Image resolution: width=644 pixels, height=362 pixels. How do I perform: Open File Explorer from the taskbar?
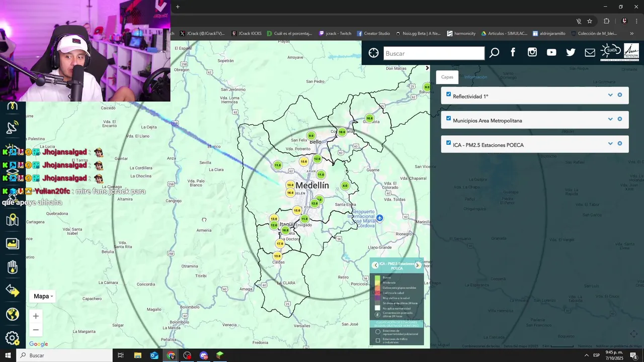coord(138,355)
